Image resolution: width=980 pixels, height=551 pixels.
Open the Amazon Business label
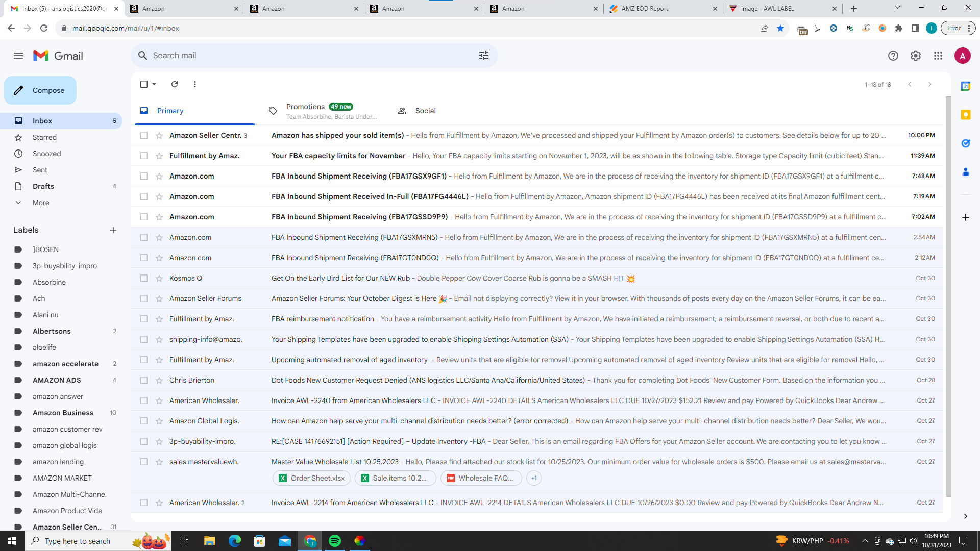pos(61,413)
